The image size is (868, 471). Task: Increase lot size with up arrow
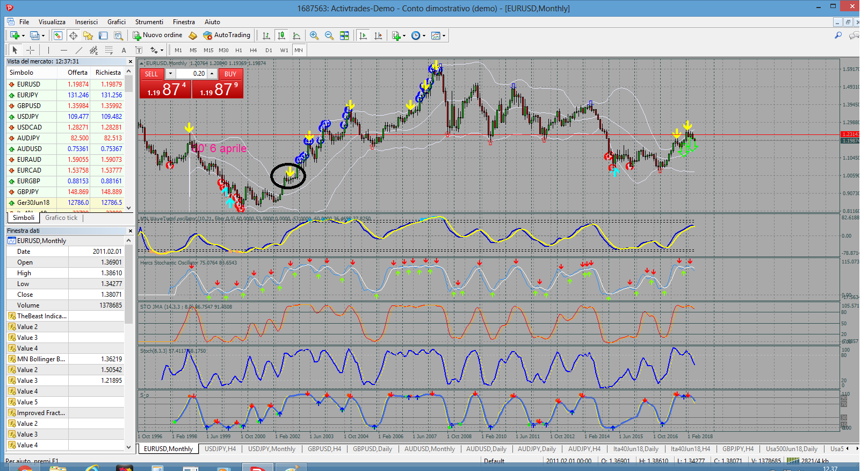[212, 74]
